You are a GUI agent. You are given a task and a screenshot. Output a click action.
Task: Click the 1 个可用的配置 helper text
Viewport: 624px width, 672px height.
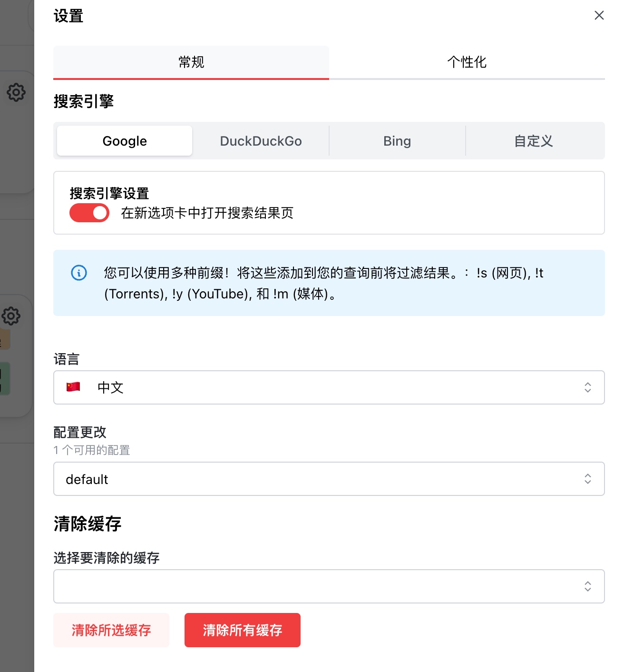tap(92, 450)
